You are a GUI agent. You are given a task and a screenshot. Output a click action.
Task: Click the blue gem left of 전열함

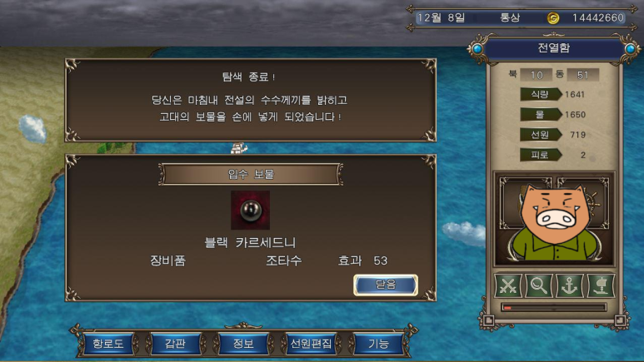click(477, 49)
